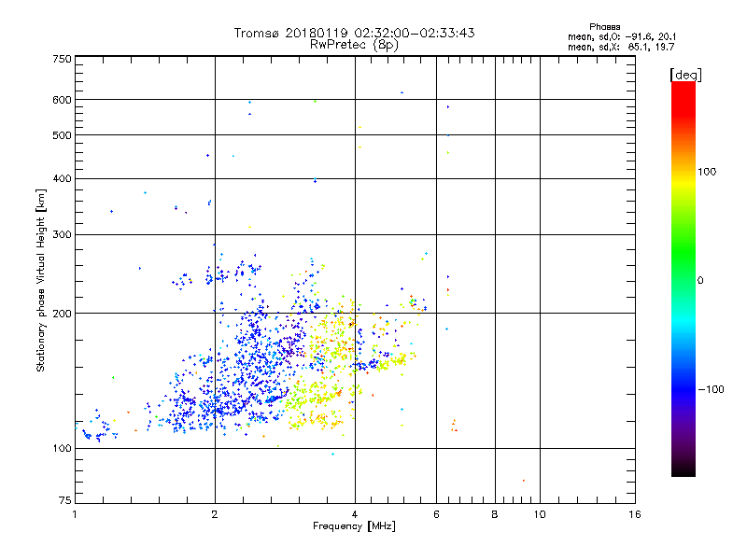Click the colorbar tick label '0'
This screenshot has height=560, width=747.
(x=699, y=281)
